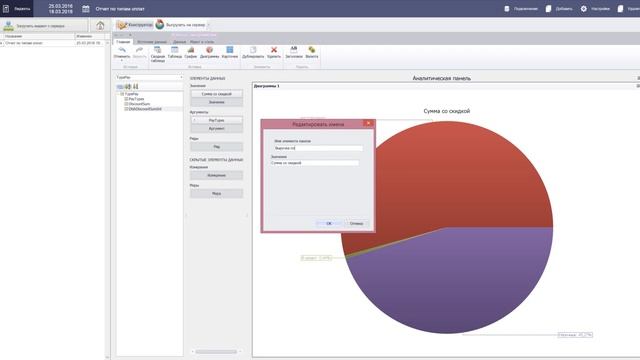Click the Аргумент placeholder button

216,129
